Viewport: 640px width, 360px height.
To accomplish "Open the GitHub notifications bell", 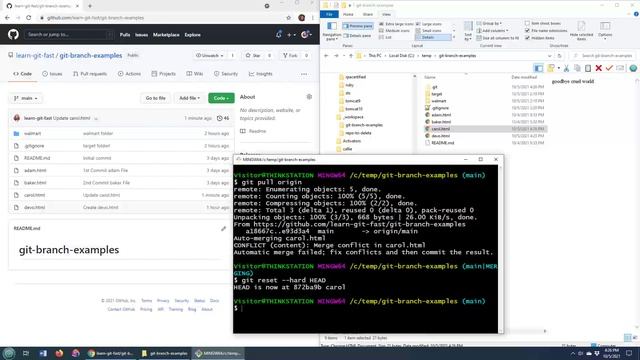I will coord(279,35).
